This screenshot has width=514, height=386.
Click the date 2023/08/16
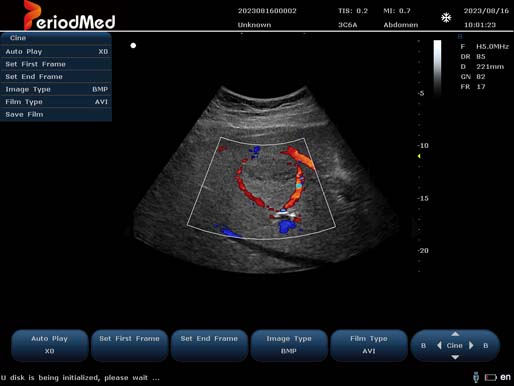point(486,11)
